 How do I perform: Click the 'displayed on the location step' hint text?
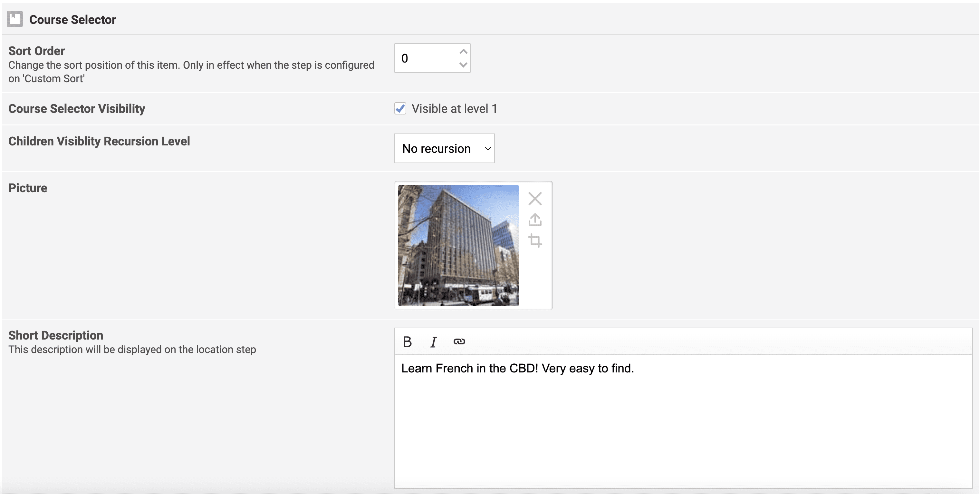(187, 349)
